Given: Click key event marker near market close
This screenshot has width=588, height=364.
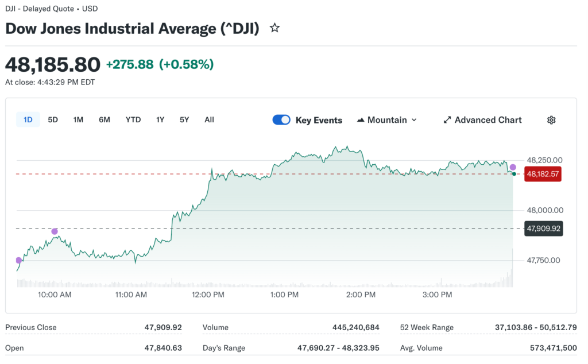Looking at the screenshot, I should [x=513, y=167].
